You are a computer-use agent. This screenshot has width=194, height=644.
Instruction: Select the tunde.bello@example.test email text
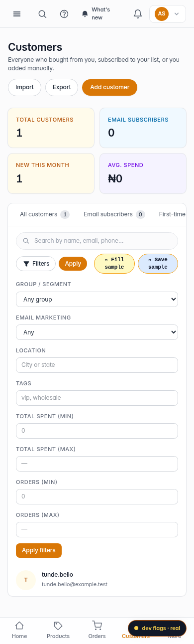click(75, 584)
